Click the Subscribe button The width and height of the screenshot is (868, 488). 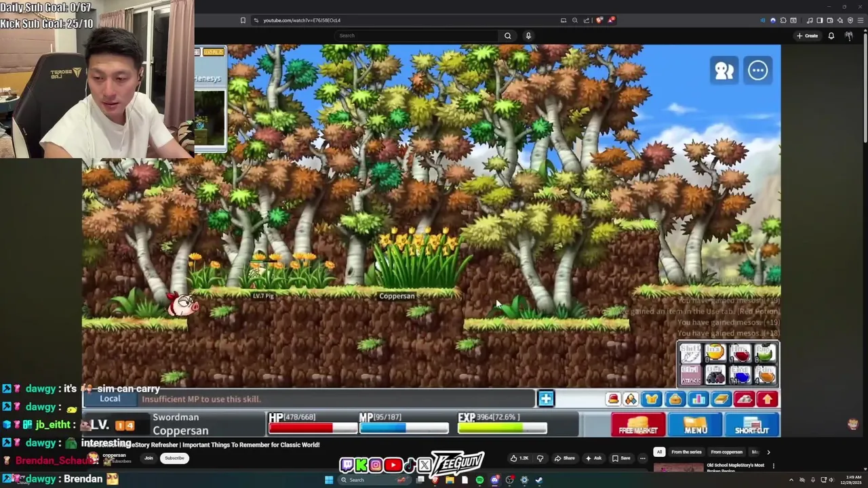click(174, 458)
